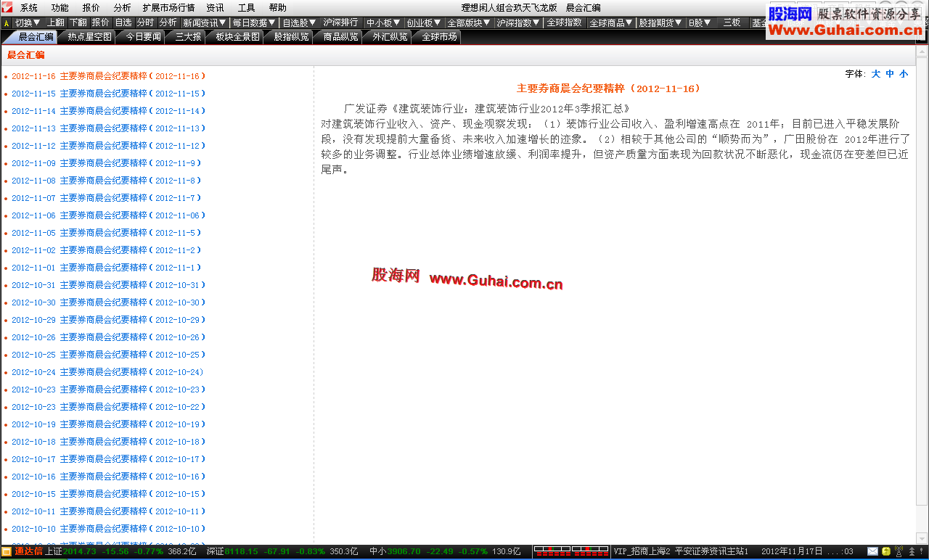Open the B股 dropdown
Screen dimensions: 929x560
(x=700, y=22)
